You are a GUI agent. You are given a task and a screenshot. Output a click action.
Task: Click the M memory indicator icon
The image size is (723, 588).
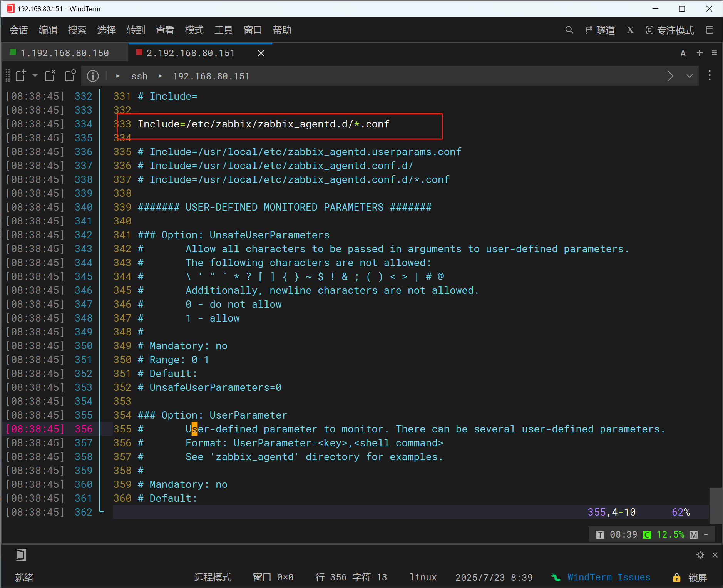(x=694, y=534)
